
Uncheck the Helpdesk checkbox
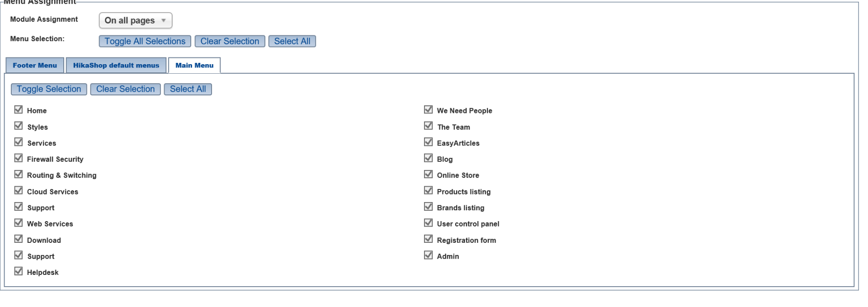click(x=19, y=271)
